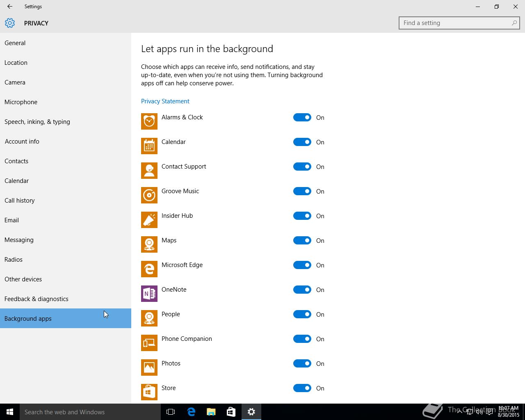Screen dimensions: 525x420
Task: Click the Groove Music app icon
Action: pyautogui.click(x=149, y=195)
